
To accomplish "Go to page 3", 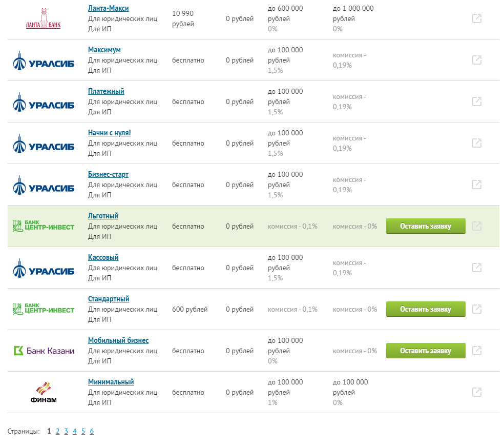I will (x=66, y=431).
